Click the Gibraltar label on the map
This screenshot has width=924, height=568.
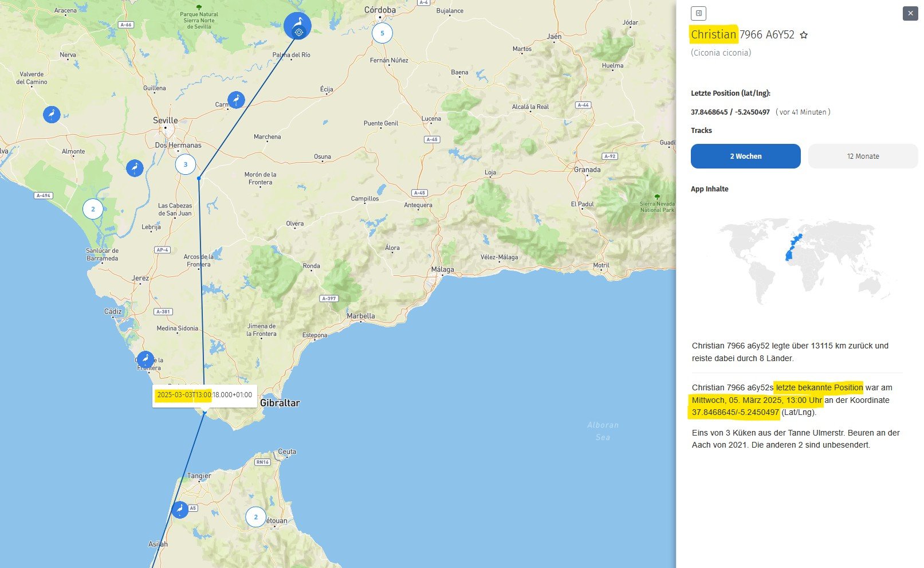280,403
